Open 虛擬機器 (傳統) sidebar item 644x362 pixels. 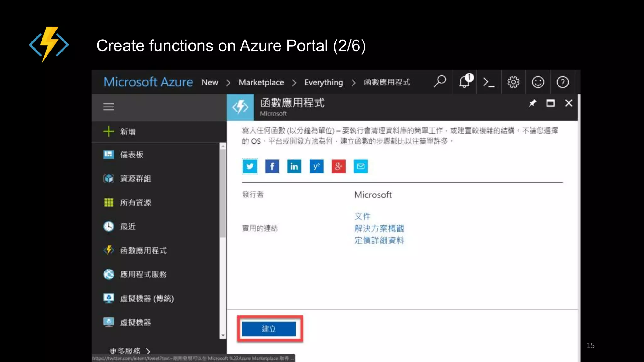point(147,298)
